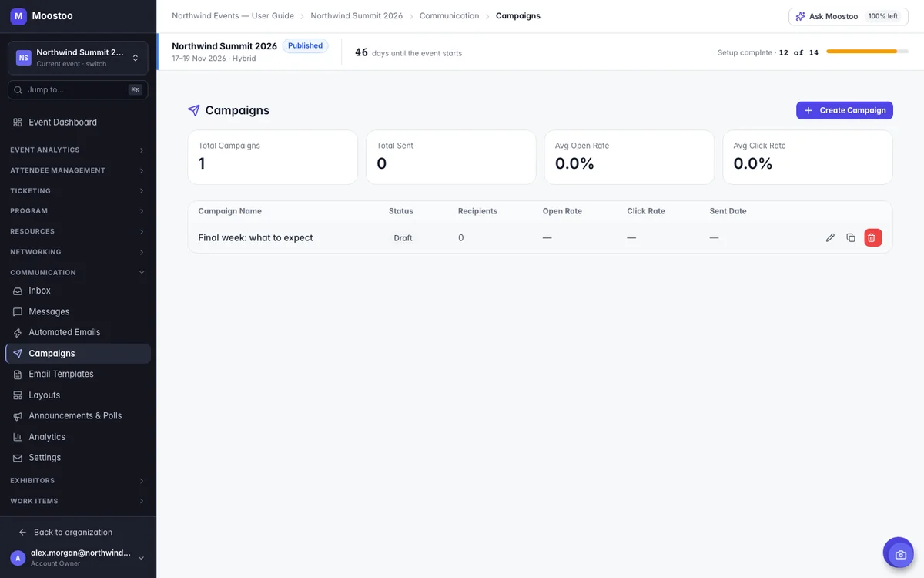
Task: Click the Analytics bar chart icon
Action: point(18,437)
